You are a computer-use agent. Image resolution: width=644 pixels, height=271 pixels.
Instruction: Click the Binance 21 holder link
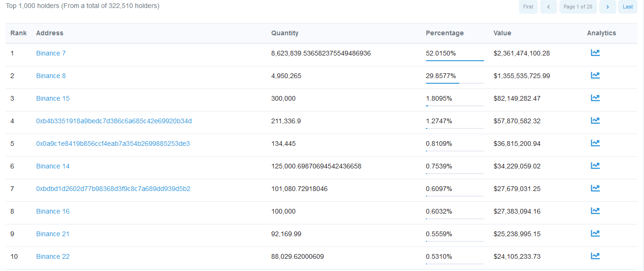click(53, 234)
